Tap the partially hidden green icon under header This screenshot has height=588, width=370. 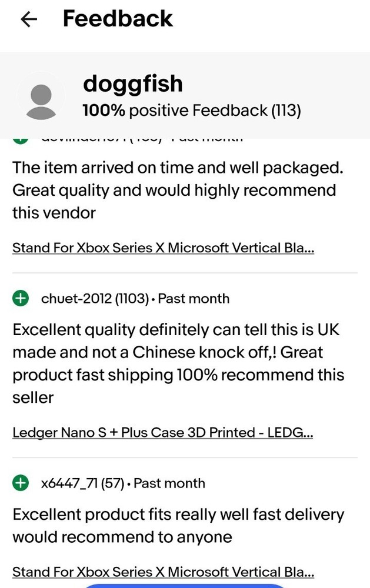point(21,139)
